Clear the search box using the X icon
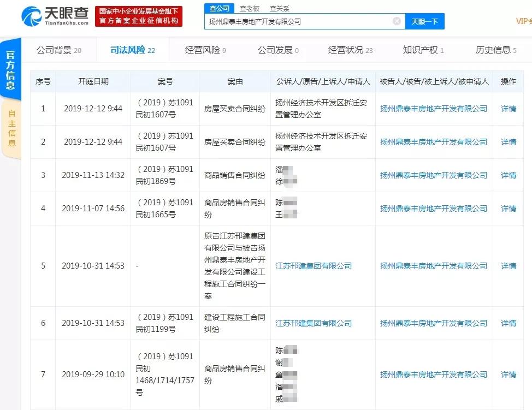The width and height of the screenshot is (532, 410). 397,21
